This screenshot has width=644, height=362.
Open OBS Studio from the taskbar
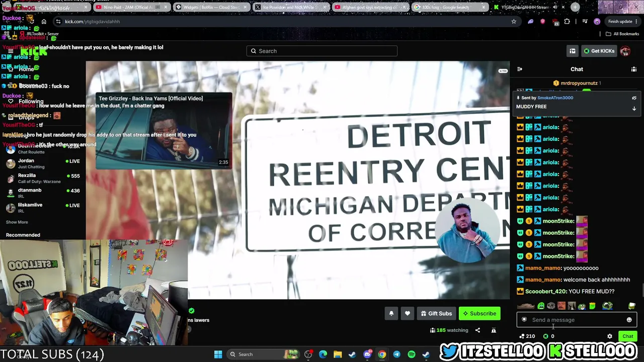click(308, 354)
